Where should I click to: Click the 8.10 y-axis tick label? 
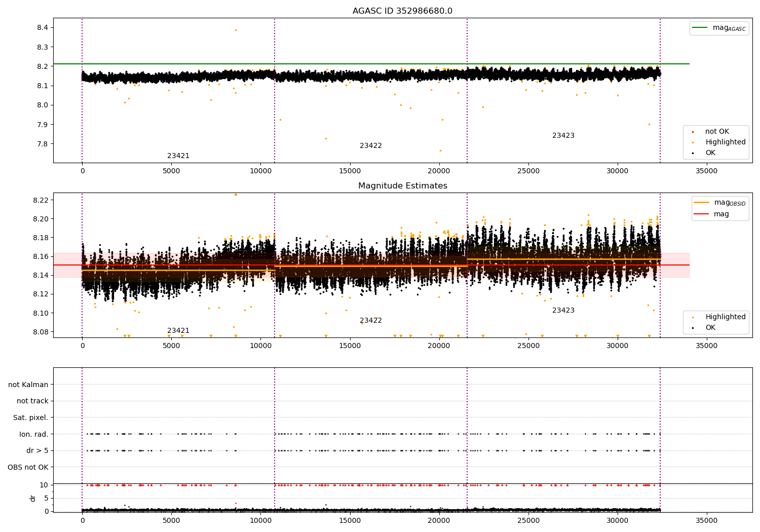click(41, 313)
